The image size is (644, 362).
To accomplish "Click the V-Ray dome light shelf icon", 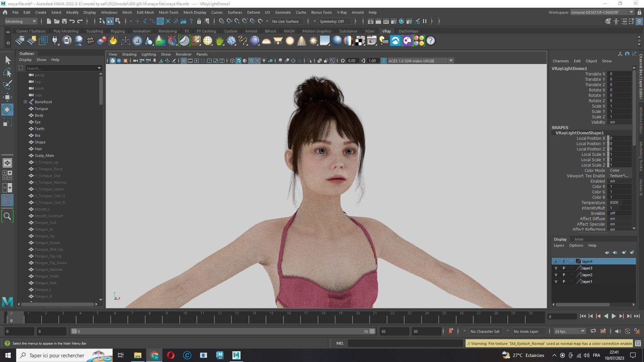I will 266,41.
